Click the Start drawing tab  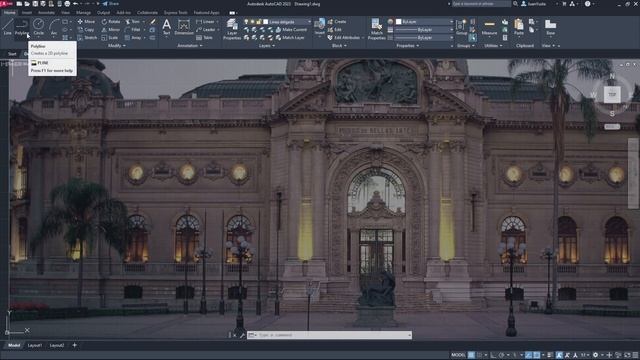pyautogui.click(x=12, y=54)
